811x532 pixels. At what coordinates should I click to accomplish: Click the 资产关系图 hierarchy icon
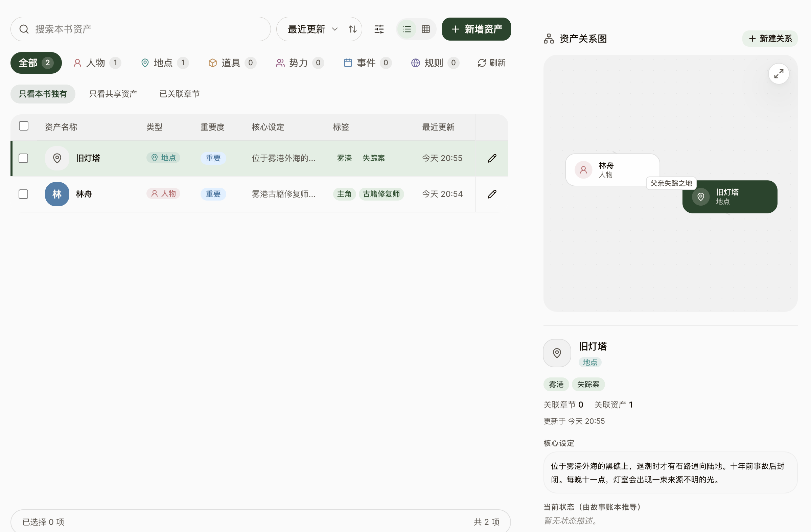click(549, 39)
